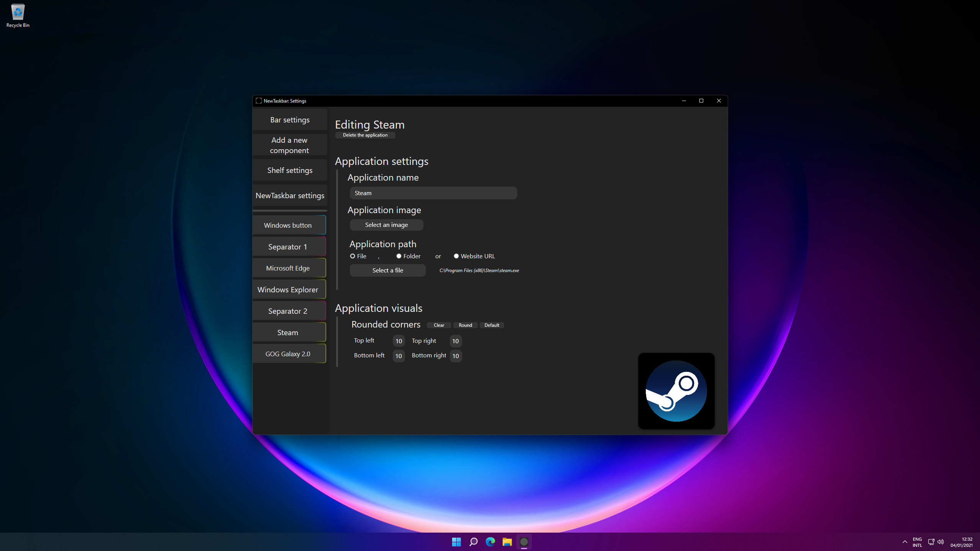Delete the Steam application

365,135
